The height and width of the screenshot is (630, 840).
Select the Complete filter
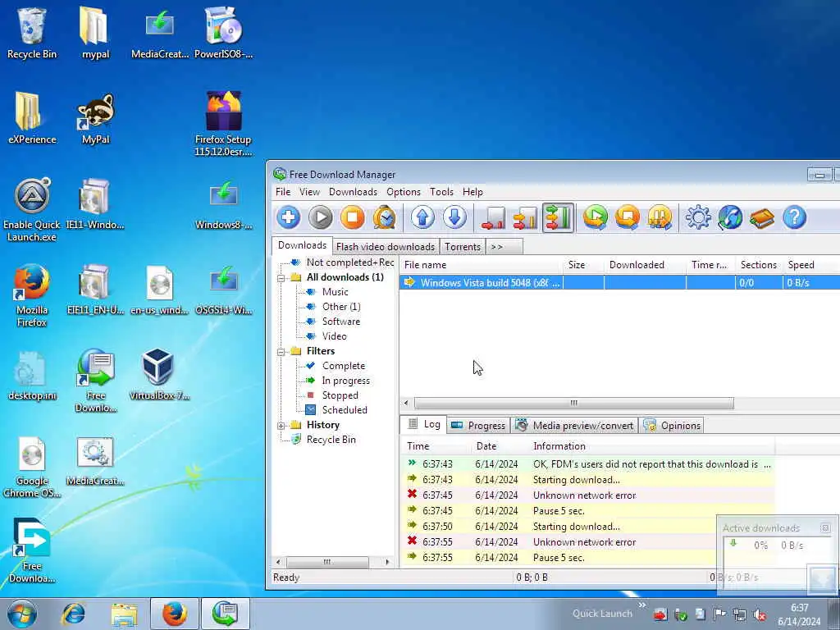point(344,366)
